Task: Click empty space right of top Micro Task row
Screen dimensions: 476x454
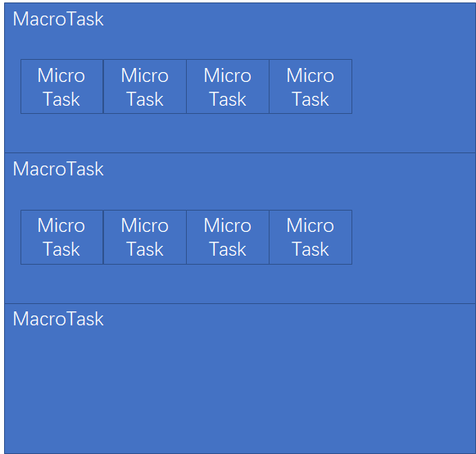Action: pos(414,87)
